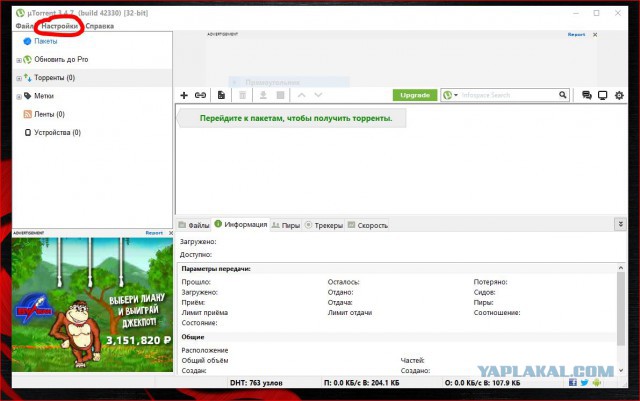The width and height of the screenshot is (640, 401).
Task: Switch to the Трекеры tab
Action: (324, 225)
